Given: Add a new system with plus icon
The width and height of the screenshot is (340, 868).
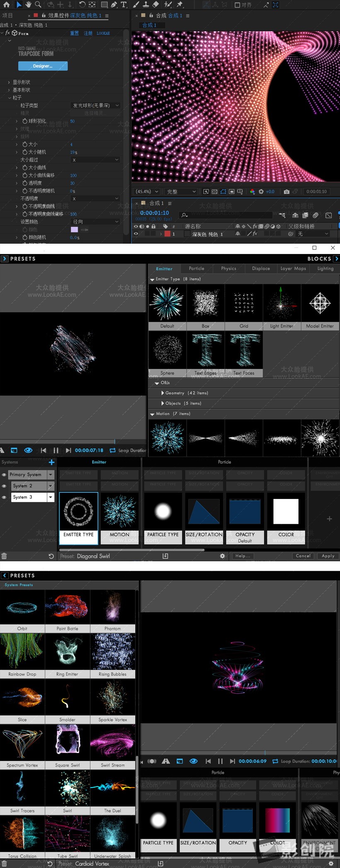Looking at the screenshot, I should point(51,462).
